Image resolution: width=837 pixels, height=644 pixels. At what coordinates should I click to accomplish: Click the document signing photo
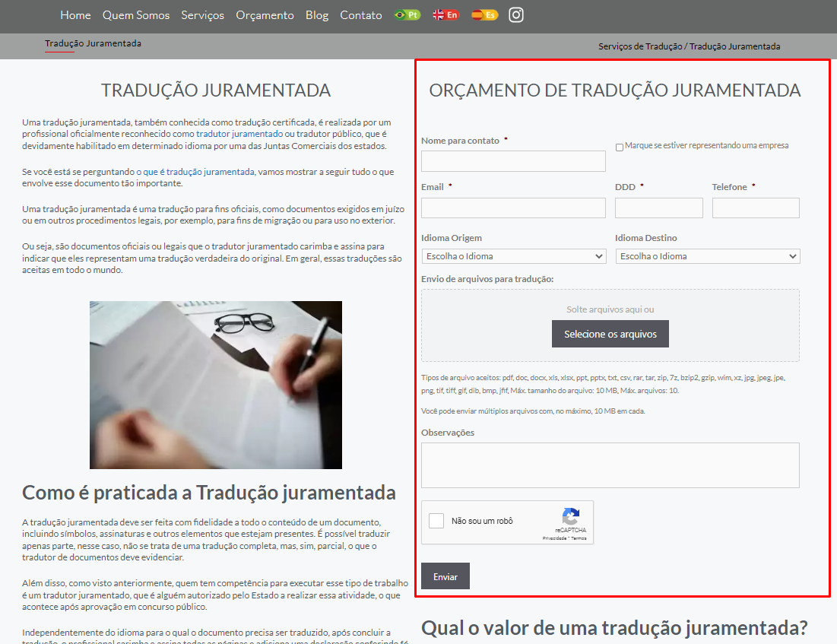point(216,385)
